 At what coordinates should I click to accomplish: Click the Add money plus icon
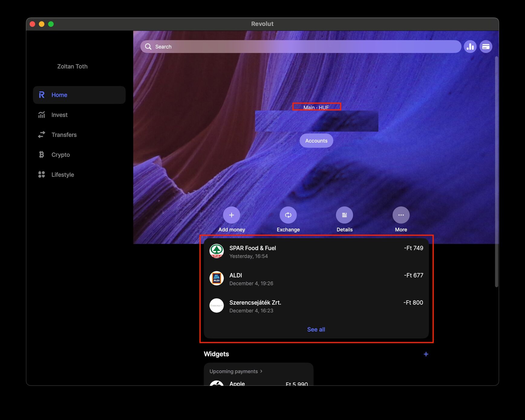(x=232, y=215)
